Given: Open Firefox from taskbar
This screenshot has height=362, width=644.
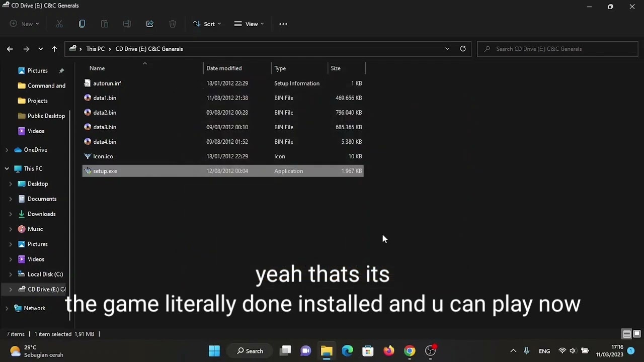Looking at the screenshot, I should [389, 351].
